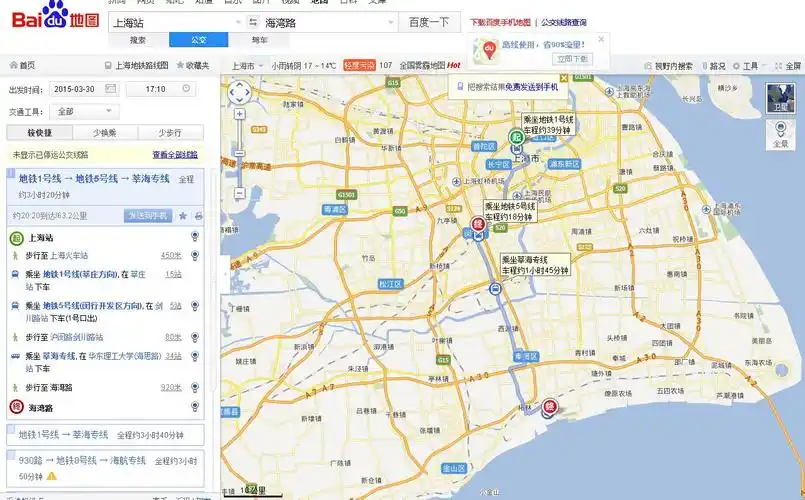
Task: Show 步行至上海火车站 step on map via pin icon
Action: point(195,255)
